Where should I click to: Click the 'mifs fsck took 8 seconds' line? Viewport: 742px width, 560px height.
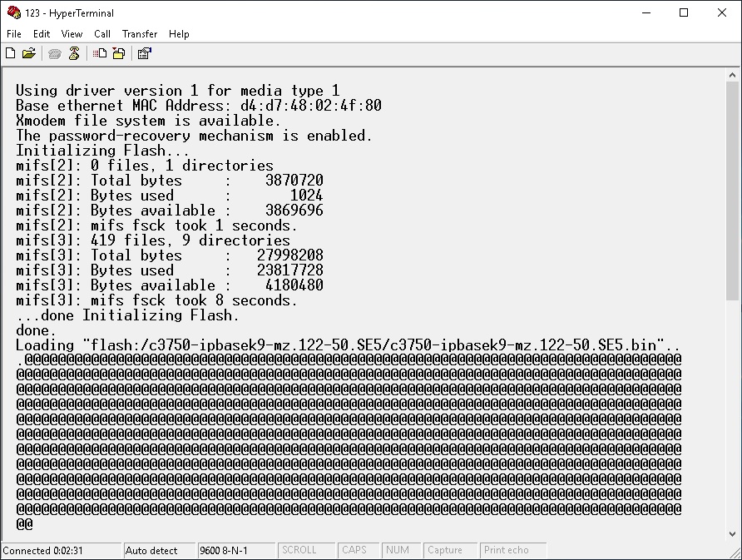pyautogui.click(x=156, y=300)
